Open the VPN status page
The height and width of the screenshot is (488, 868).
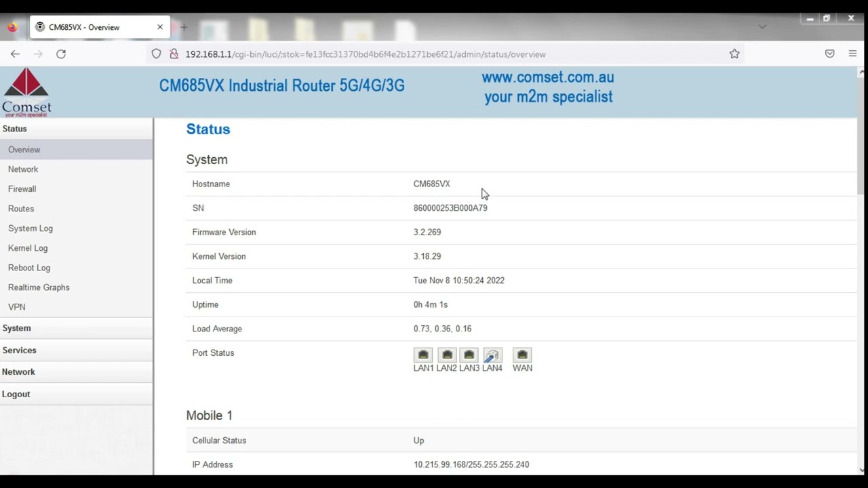point(17,307)
